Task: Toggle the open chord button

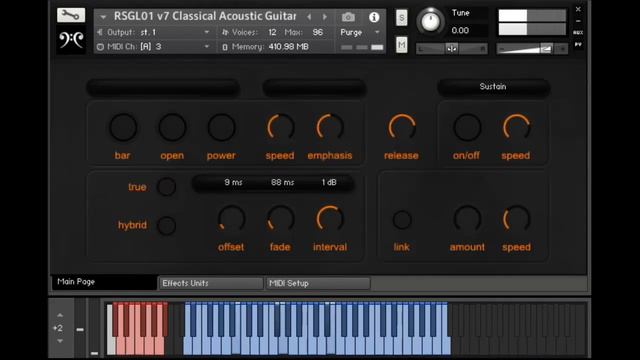Action: tap(172, 127)
